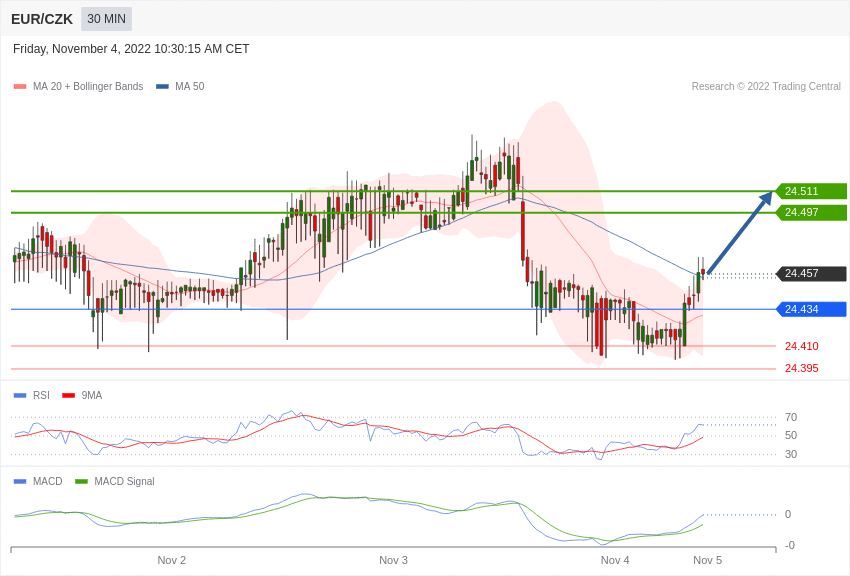Click the MA 20 + Bollinger Bands swatch

click(x=20, y=87)
